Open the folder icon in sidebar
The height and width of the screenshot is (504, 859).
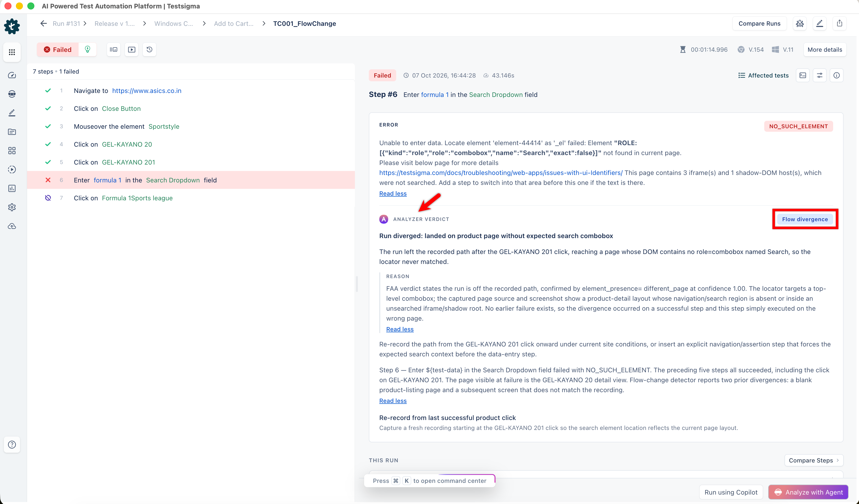click(12, 132)
